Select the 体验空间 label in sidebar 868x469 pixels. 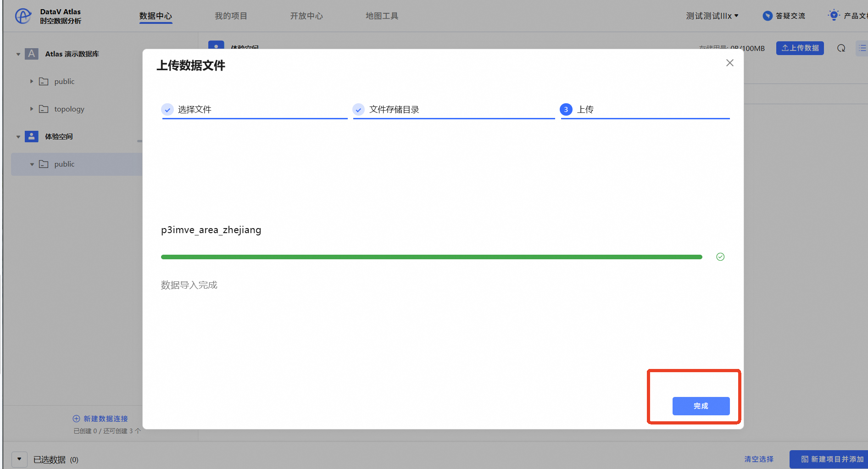point(59,137)
